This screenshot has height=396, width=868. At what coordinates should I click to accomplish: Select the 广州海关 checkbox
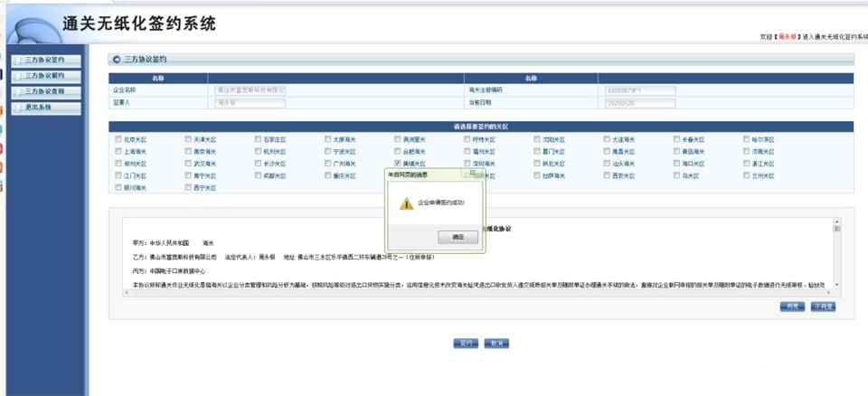[x=327, y=164]
